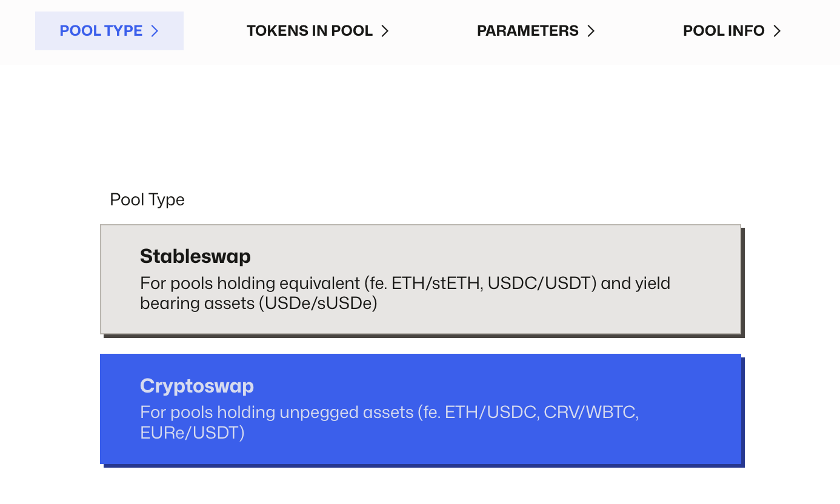Image resolution: width=840 pixels, height=504 pixels.
Task: Switch to the Parameters step
Action: 528,31
